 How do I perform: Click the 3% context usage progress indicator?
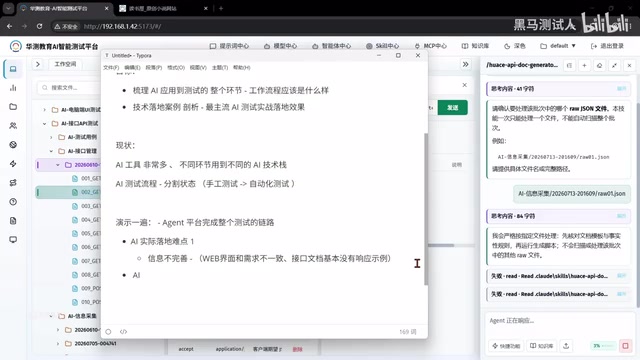click(603, 346)
